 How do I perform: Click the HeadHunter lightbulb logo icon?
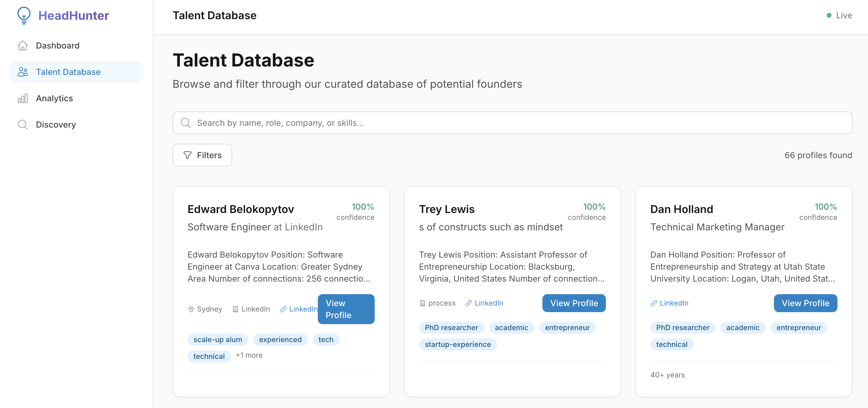pos(24,16)
